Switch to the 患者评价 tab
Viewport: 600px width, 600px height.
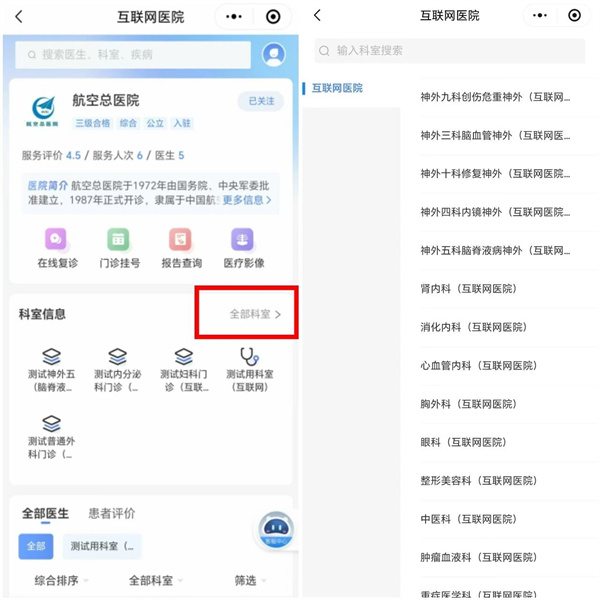111,513
